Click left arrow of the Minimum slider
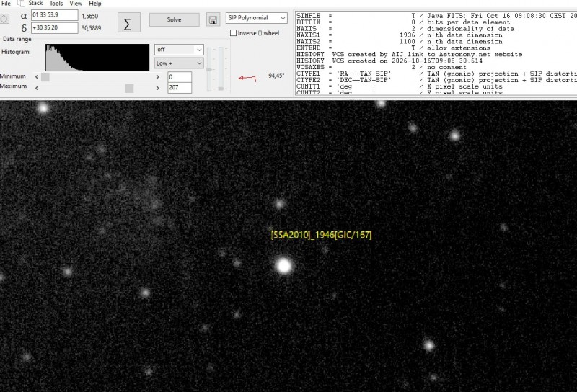577x392 pixels. pyautogui.click(x=37, y=77)
